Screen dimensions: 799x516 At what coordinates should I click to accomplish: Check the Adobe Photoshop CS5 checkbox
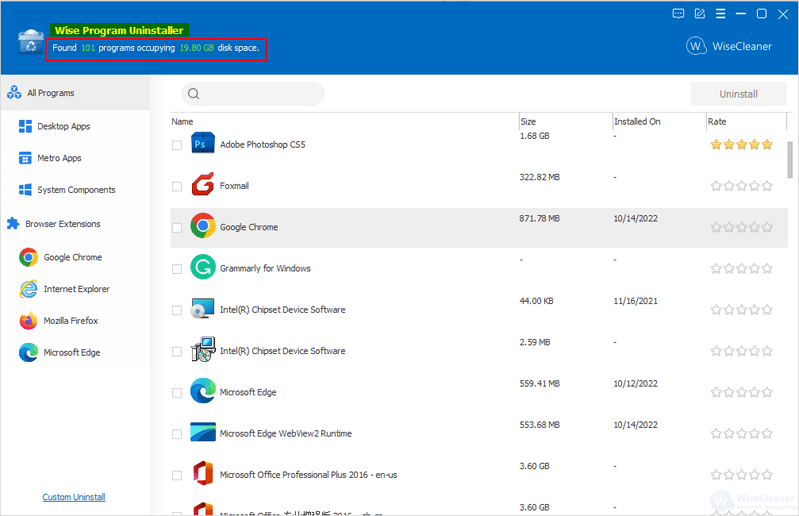click(177, 145)
